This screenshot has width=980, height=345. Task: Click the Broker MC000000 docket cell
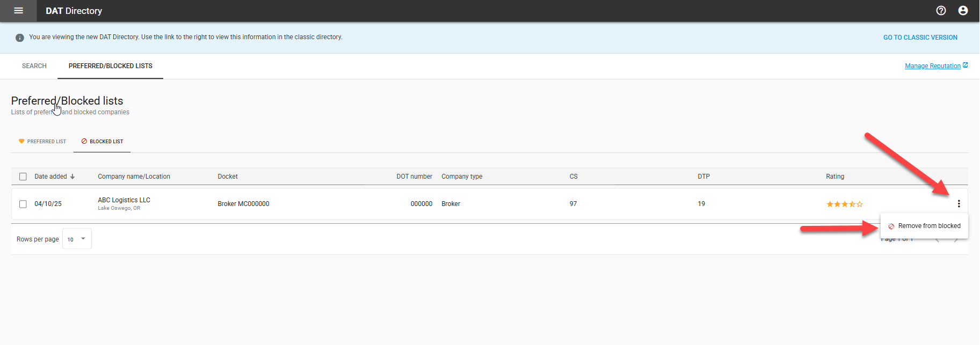pyautogui.click(x=243, y=204)
